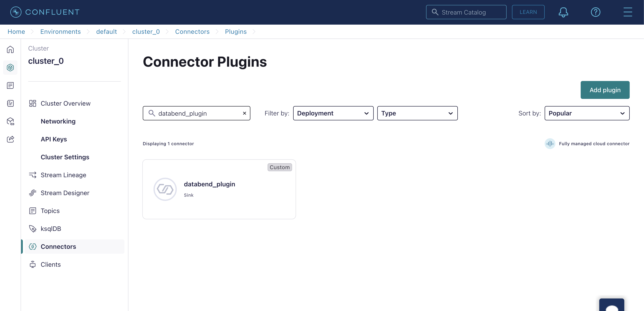Go to Environments breadcrumb
This screenshot has height=311, width=644.
(x=60, y=32)
